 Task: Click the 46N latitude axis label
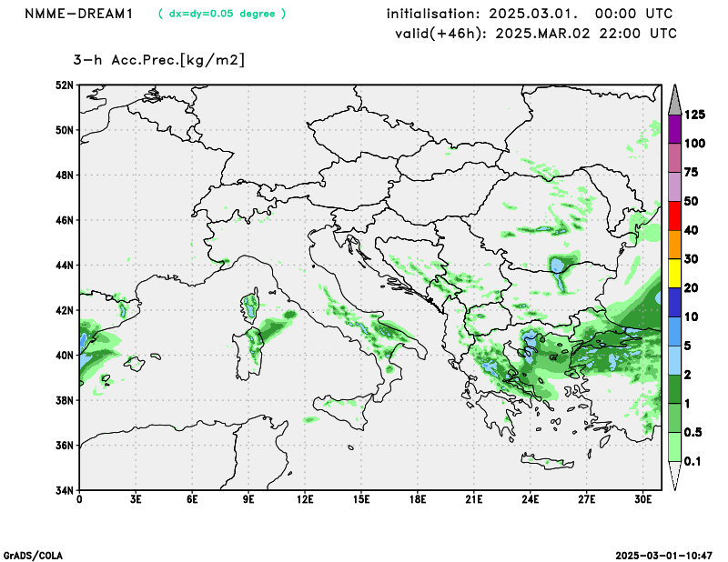click(65, 220)
